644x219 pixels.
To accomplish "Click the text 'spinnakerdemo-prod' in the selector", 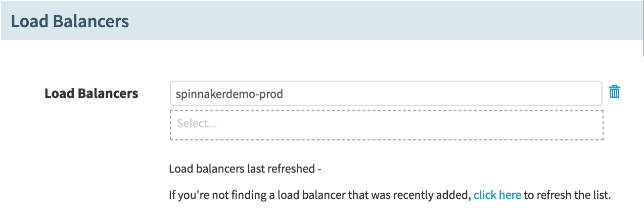I will (229, 94).
